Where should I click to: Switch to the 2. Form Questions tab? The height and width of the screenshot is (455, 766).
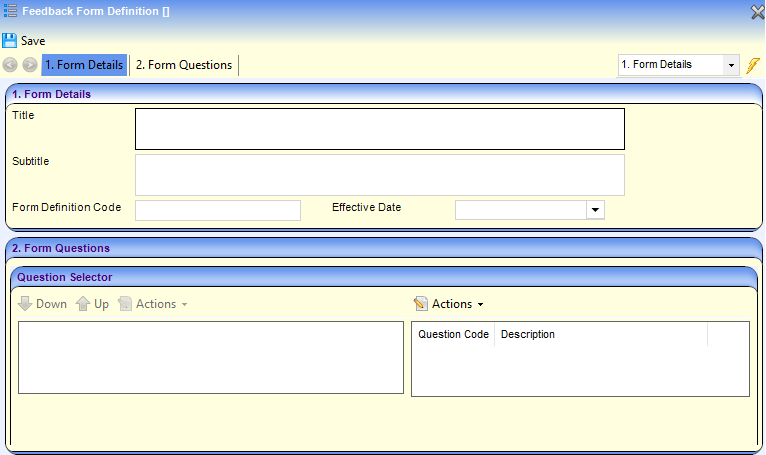tap(184, 65)
